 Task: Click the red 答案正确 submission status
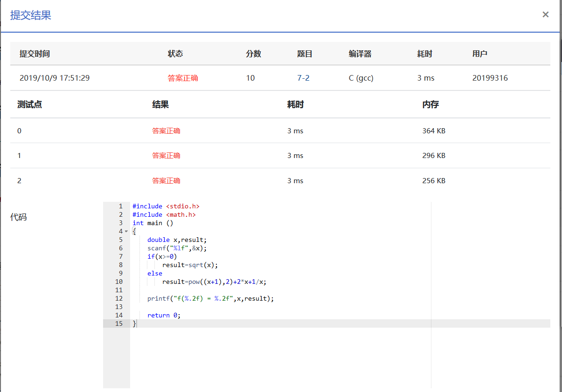pyautogui.click(x=183, y=78)
